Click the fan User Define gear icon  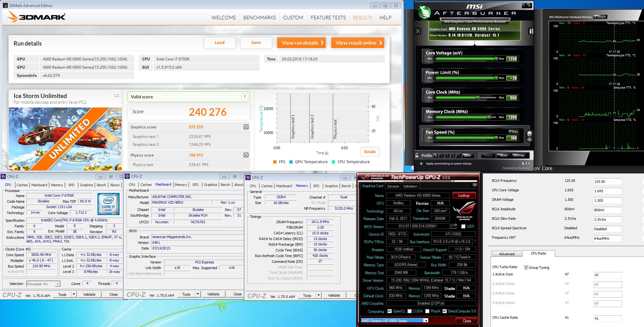click(529, 135)
